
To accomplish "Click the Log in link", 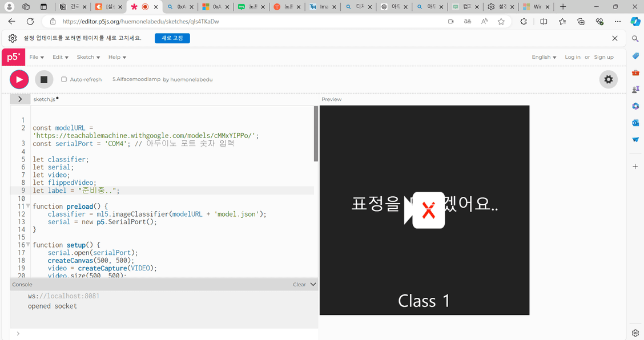I will coord(572,57).
